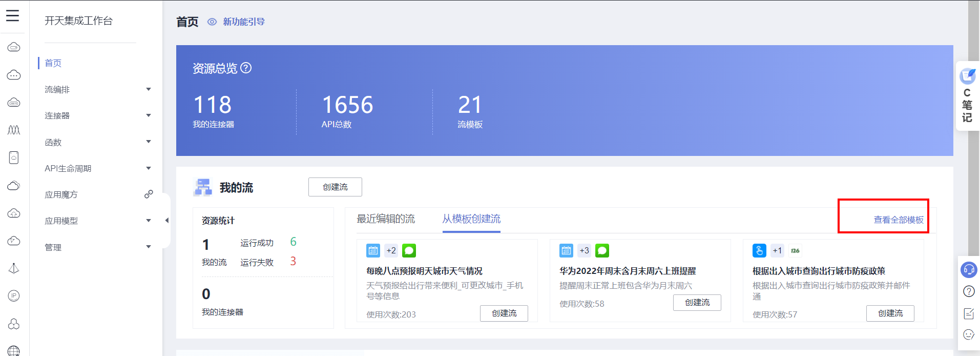Click 创建流 on the 华为2022年周末 card
The width and height of the screenshot is (980, 356).
[697, 302]
